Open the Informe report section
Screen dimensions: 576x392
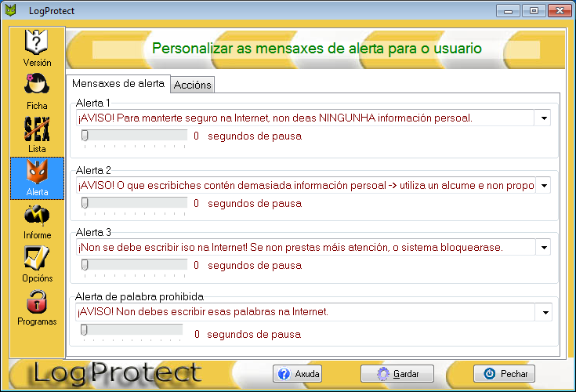pos(37,222)
